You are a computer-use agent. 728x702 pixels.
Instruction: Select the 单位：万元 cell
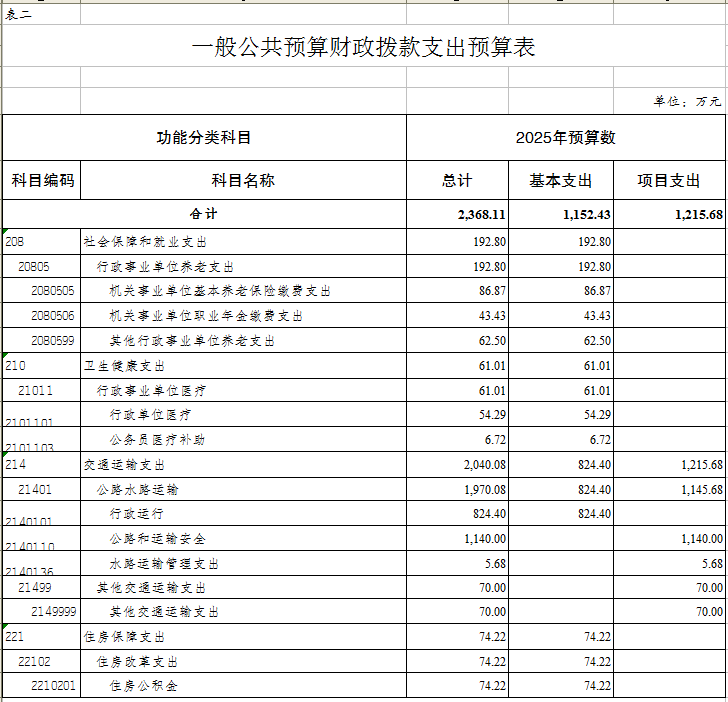[670, 101]
